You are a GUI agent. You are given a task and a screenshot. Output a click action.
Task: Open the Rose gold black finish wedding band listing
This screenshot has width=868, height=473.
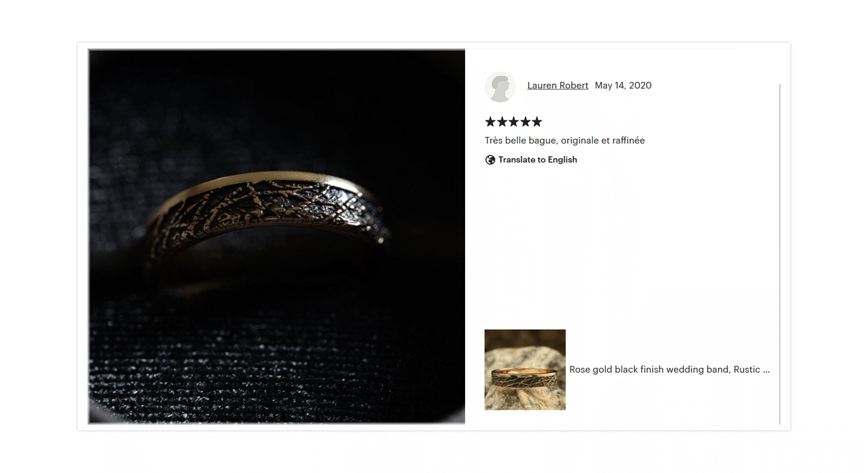[669, 369]
